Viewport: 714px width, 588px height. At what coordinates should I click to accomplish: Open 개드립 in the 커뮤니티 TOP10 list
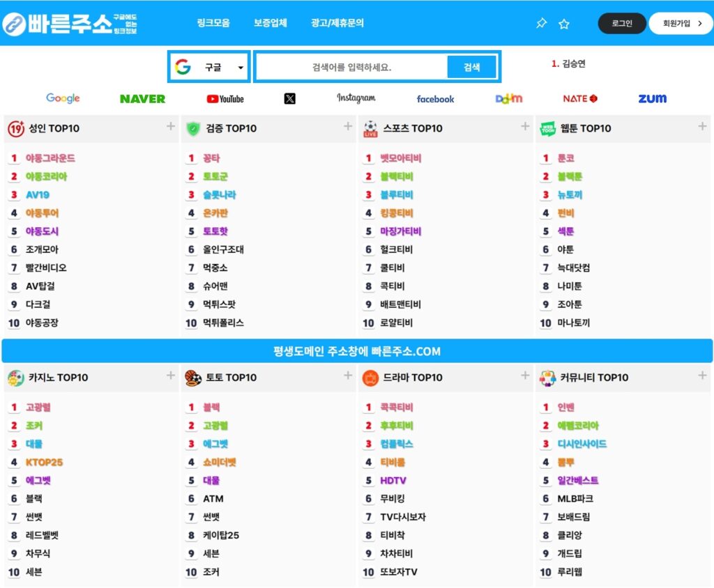(570, 554)
